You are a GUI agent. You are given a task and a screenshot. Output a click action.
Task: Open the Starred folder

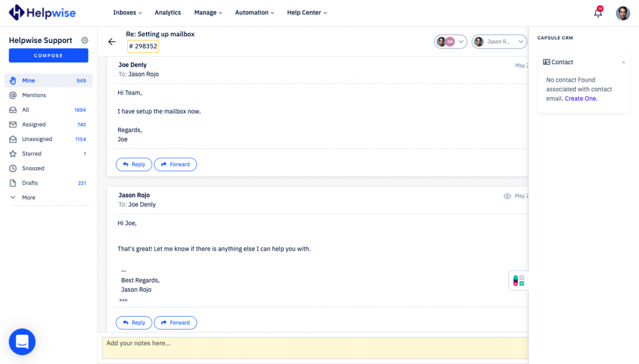point(32,154)
